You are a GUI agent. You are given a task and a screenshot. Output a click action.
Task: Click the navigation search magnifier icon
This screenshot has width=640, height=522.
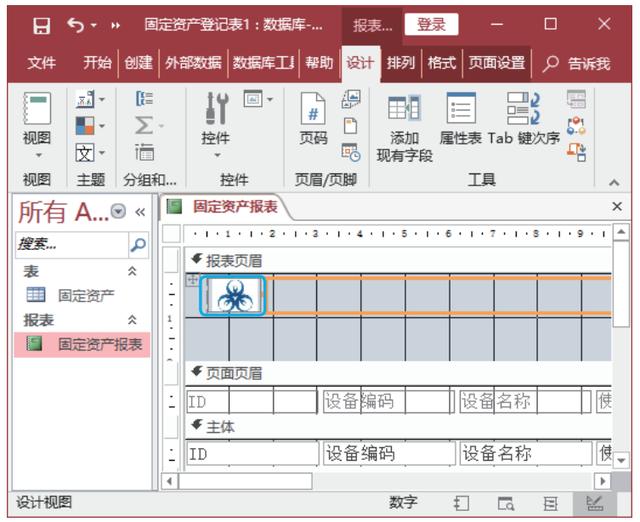pyautogui.click(x=138, y=245)
